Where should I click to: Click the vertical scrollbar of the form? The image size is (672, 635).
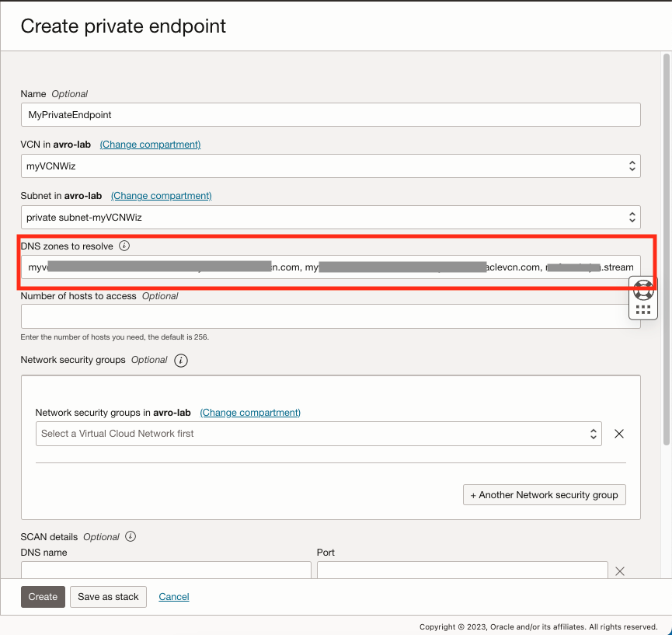coord(666,249)
